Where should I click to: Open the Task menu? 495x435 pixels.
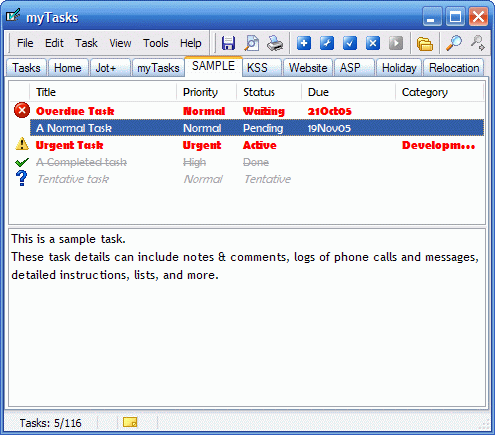86,43
